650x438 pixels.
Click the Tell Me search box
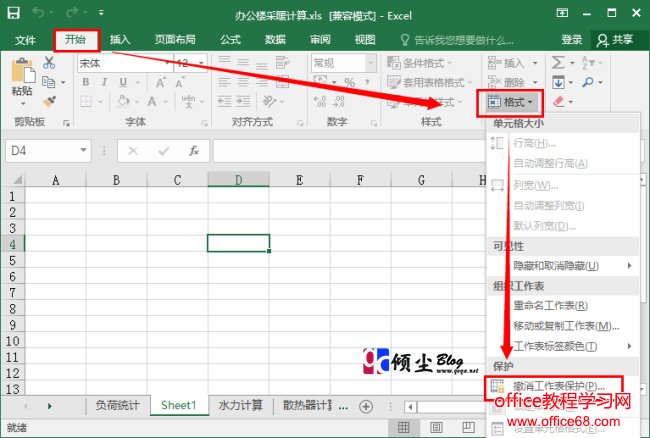tap(457, 40)
